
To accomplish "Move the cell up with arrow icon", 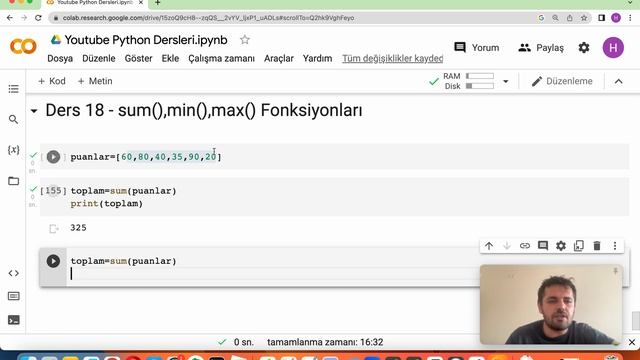I will [x=489, y=246].
